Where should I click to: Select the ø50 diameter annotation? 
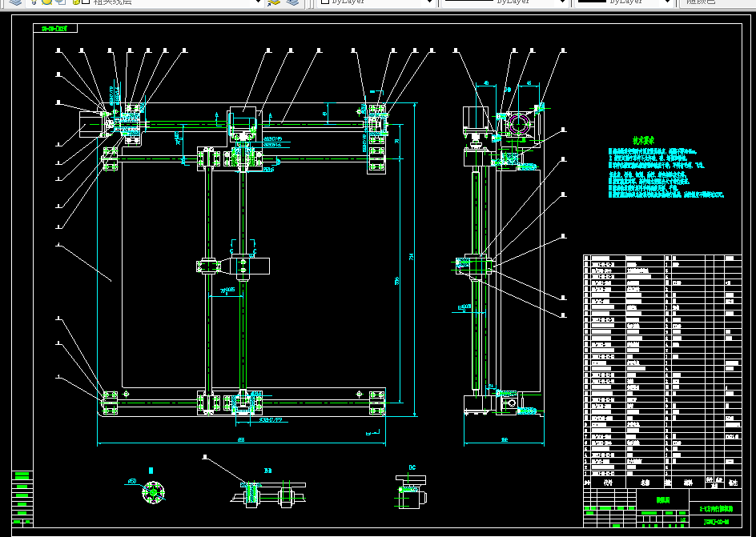(132, 481)
